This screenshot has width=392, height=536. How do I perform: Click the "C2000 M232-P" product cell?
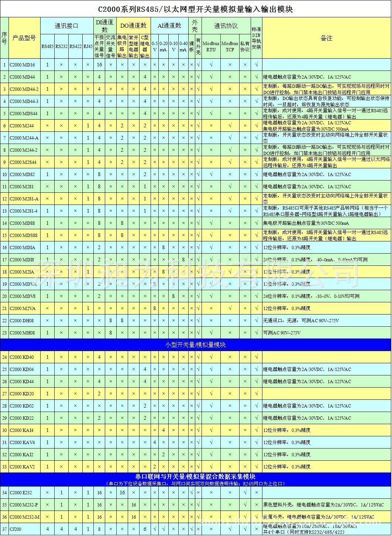[x=24, y=505]
